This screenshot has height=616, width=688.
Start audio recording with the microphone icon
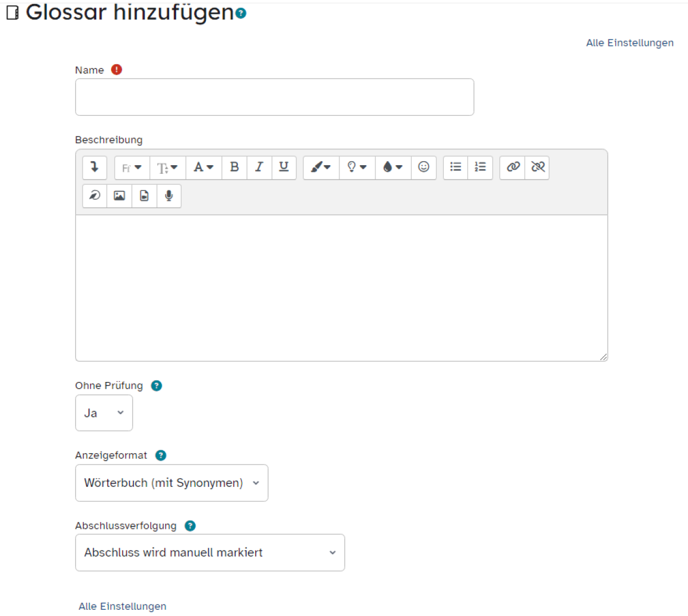(169, 196)
